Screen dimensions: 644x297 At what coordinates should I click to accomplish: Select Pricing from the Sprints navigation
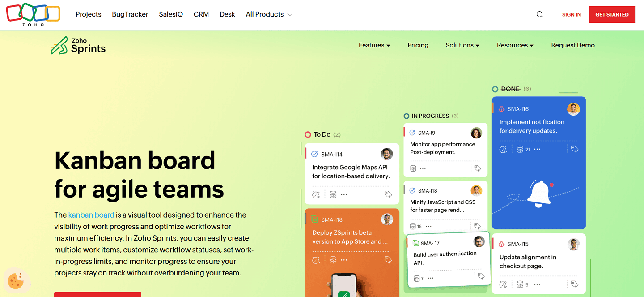(x=418, y=45)
